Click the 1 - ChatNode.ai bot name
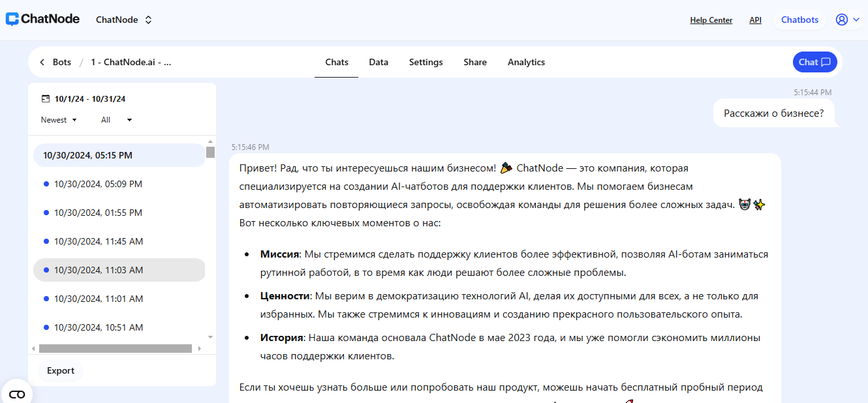 pyautogui.click(x=131, y=63)
